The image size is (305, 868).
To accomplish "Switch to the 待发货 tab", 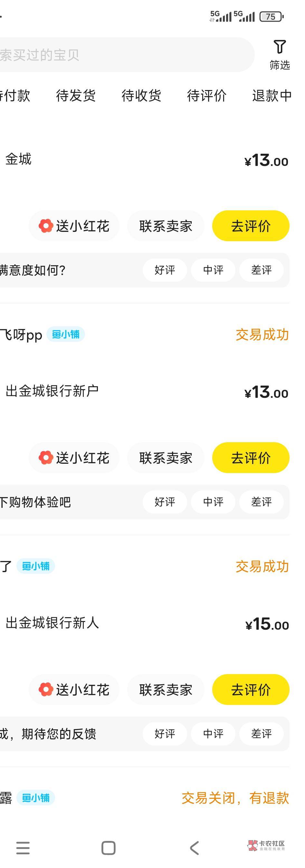I will tap(76, 96).
